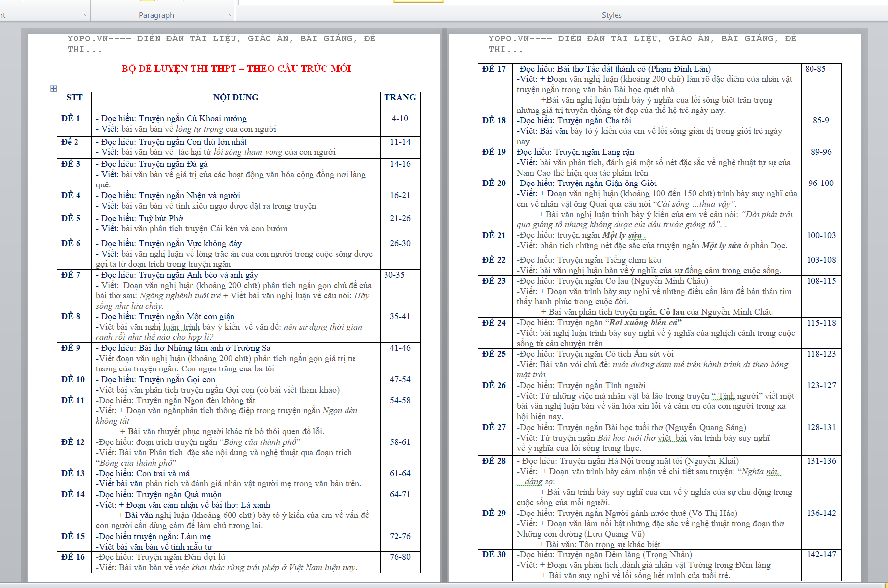This screenshot has height=588, width=888.
Task: Click text 'Truyện ngắn Quả muộn'
Action: point(179,495)
